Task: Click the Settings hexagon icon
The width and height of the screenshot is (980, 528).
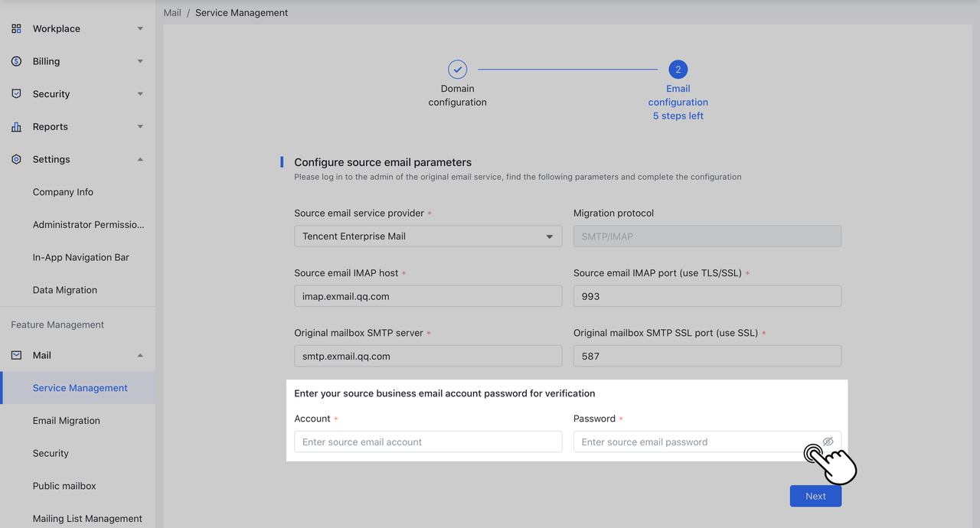Action: click(16, 159)
